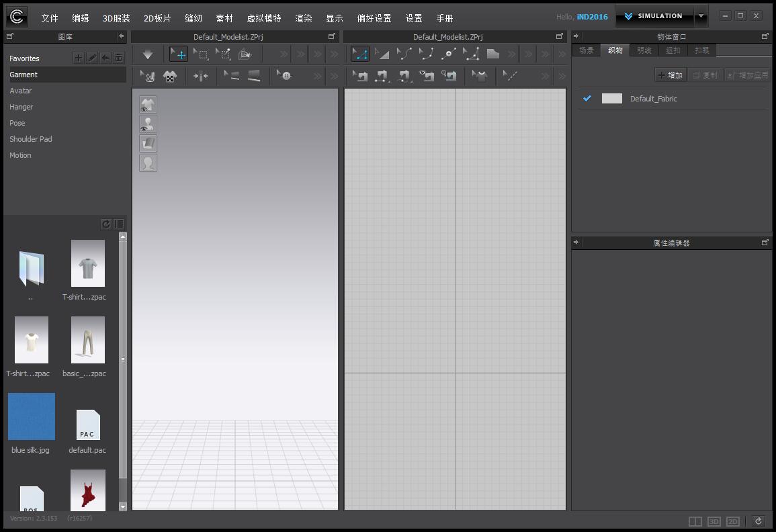
Task: Toggle fabric rendering style in 3D view
Action: click(148, 144)
